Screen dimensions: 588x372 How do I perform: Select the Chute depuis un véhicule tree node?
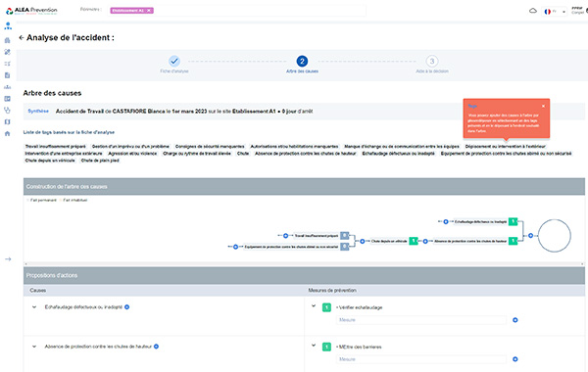click(389, 241)
